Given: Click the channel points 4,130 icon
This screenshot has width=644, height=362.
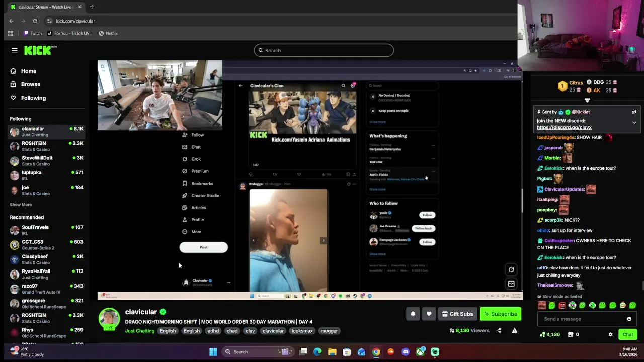Looking at the screenshot, I should pos(542,334).
